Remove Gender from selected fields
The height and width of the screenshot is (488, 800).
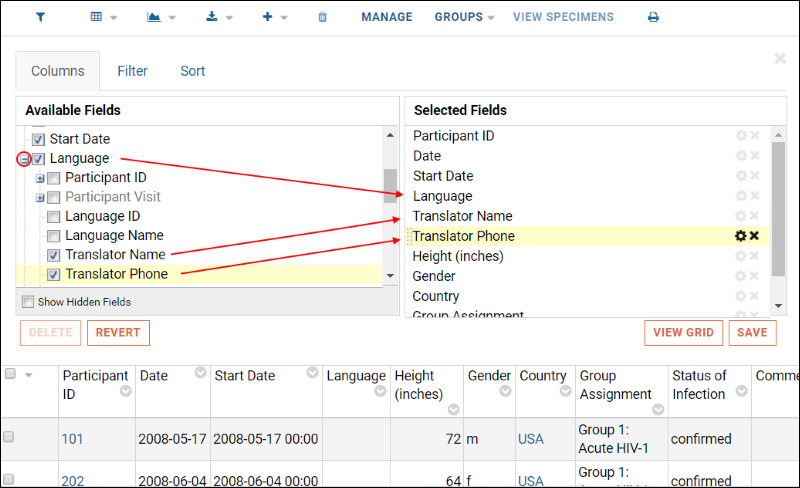tap(755, 276)
